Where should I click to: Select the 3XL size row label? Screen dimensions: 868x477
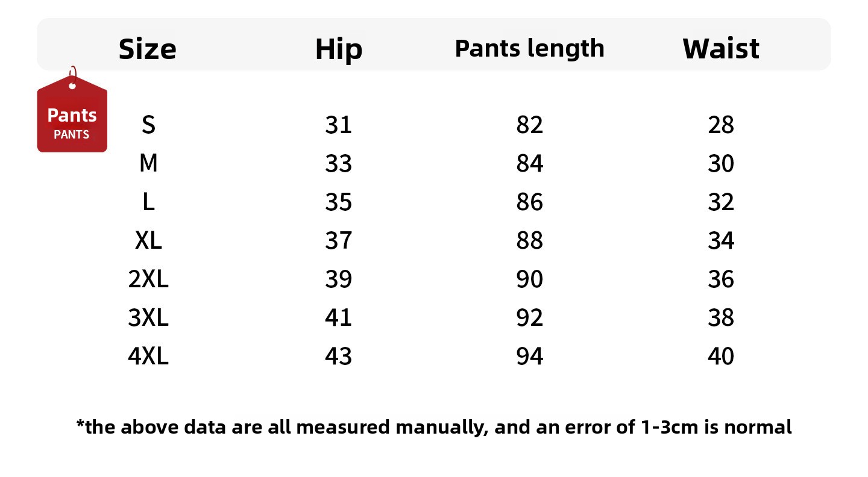[148, 318]
